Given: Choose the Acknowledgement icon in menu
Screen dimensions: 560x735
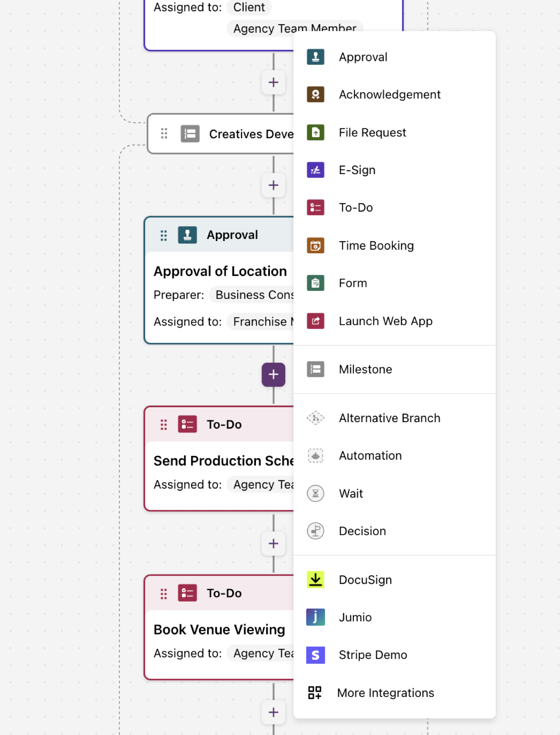Looking at the screenshot, I should [x=315, y=94].
